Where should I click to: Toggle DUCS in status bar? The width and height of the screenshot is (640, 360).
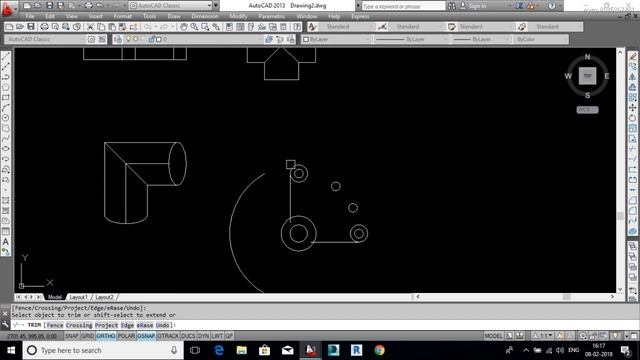pos(188,336)
